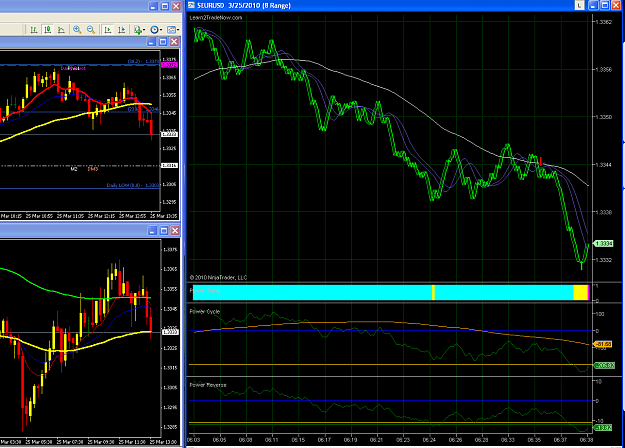
Task: Zoom out using the minus magnifier icon
Action: [91, 30]
